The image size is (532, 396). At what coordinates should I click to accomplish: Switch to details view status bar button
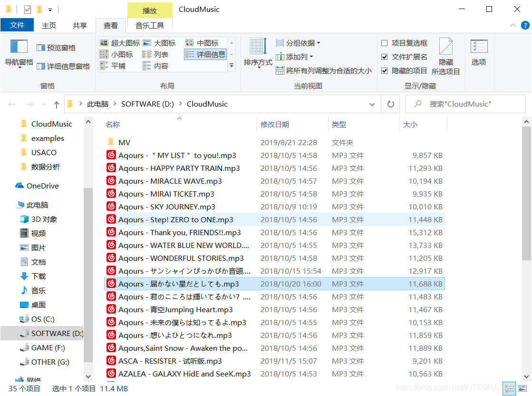tap(509, 388)
